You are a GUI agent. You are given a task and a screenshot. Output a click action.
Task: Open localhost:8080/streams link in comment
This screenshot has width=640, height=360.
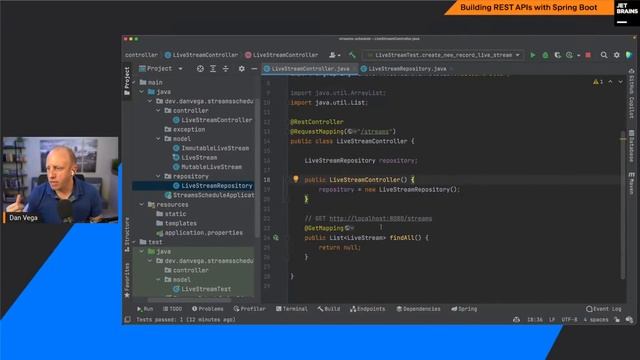380,219
